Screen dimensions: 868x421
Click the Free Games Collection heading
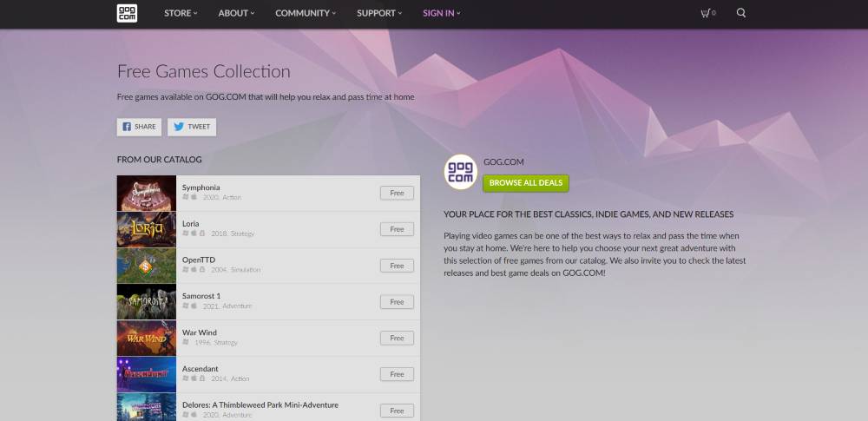204,71
